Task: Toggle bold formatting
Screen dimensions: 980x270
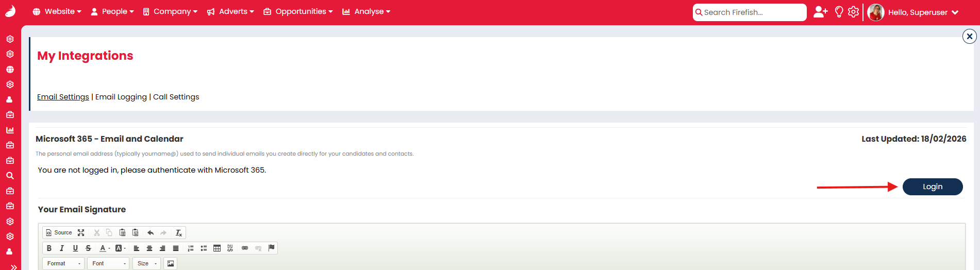Action: [x=49, y=248]
